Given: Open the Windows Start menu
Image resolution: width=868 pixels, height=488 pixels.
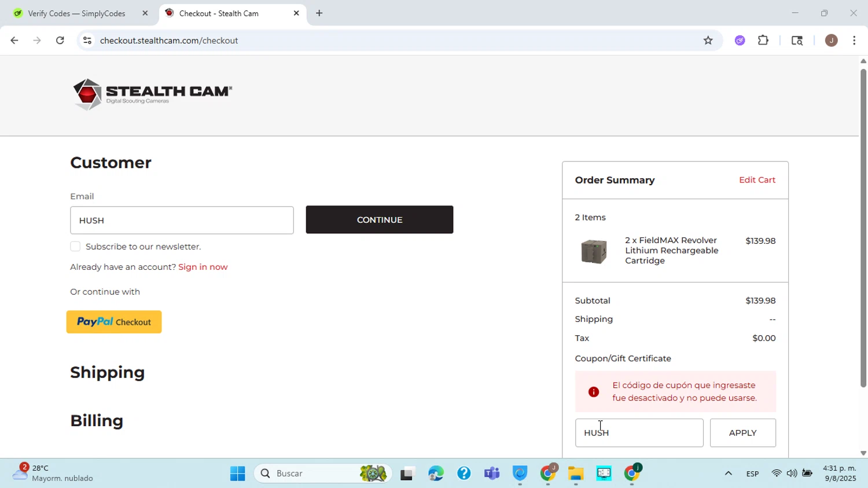Looking at the screenshot, I should click(x=237, y=474).
